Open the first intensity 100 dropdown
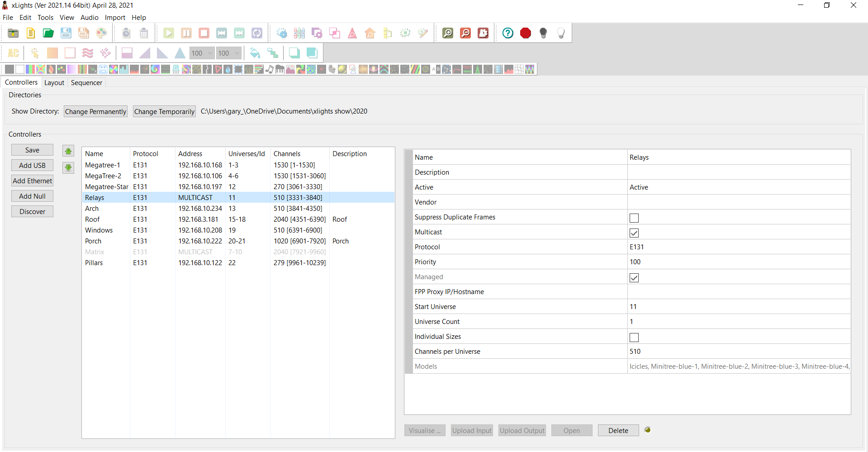This screenshot has width=868, height=452. point(209,53)
